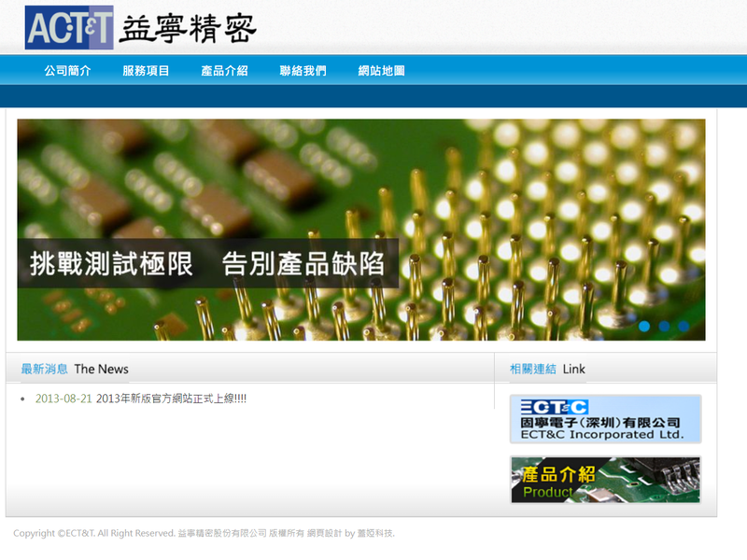Screen dimensions: 747x560
Task: Open the 2013年新版官方網站正式上線 news item
Action: click(171, 399)
